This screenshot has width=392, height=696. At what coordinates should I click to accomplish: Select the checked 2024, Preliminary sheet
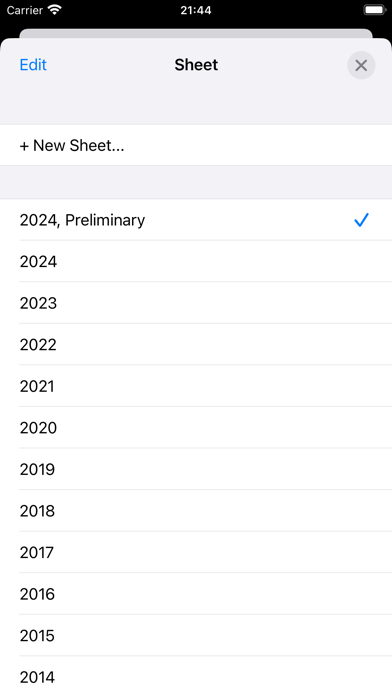pyautogui.click(x=196, y=220)
